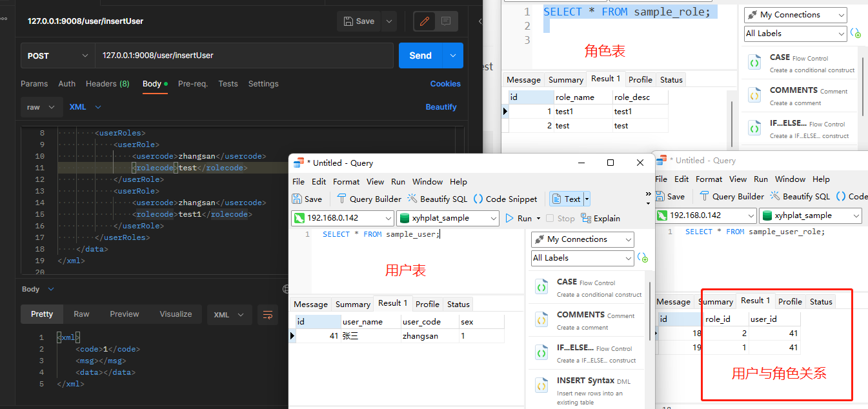
Task: Open the POST method dropdown
Action: tap(57, 55)
